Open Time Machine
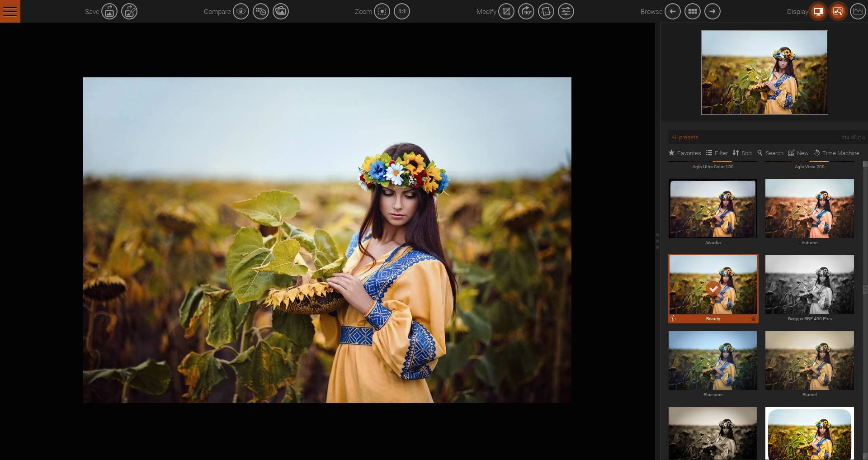Screen dimensions: 868x460 [837, 153]
